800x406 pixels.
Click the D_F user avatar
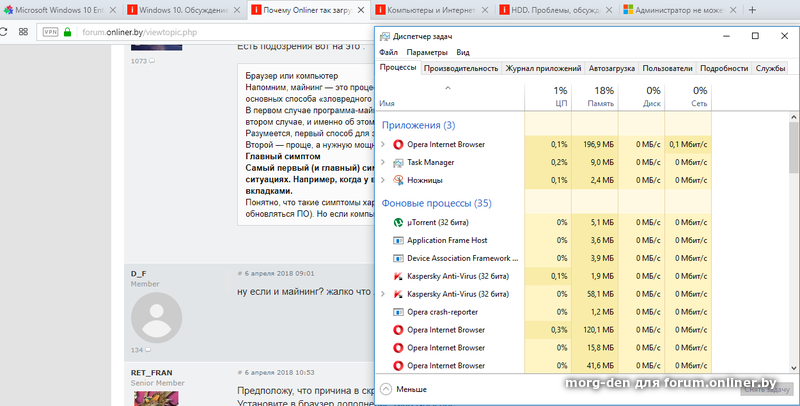point(157,317)
